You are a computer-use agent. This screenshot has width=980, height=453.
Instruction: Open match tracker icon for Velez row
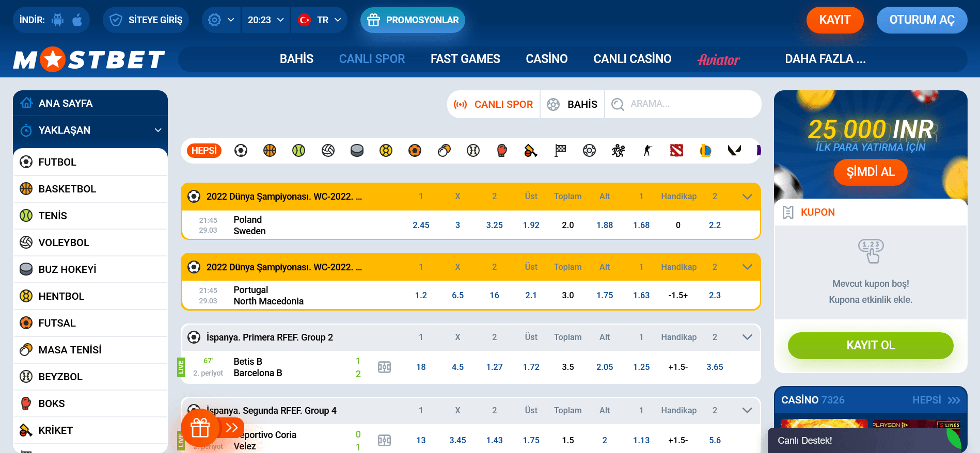click(x=384, y=440)
